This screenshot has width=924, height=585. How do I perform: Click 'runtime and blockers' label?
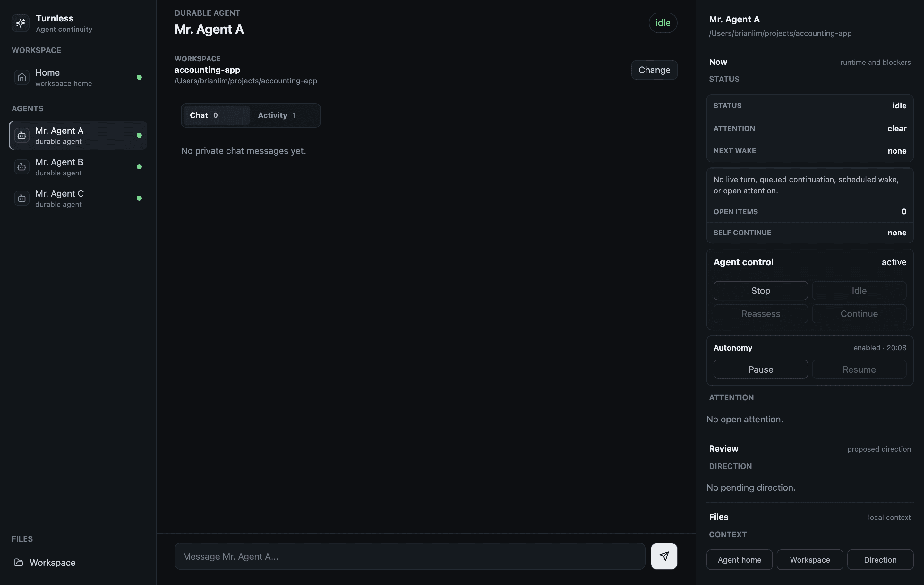(875, 62)
